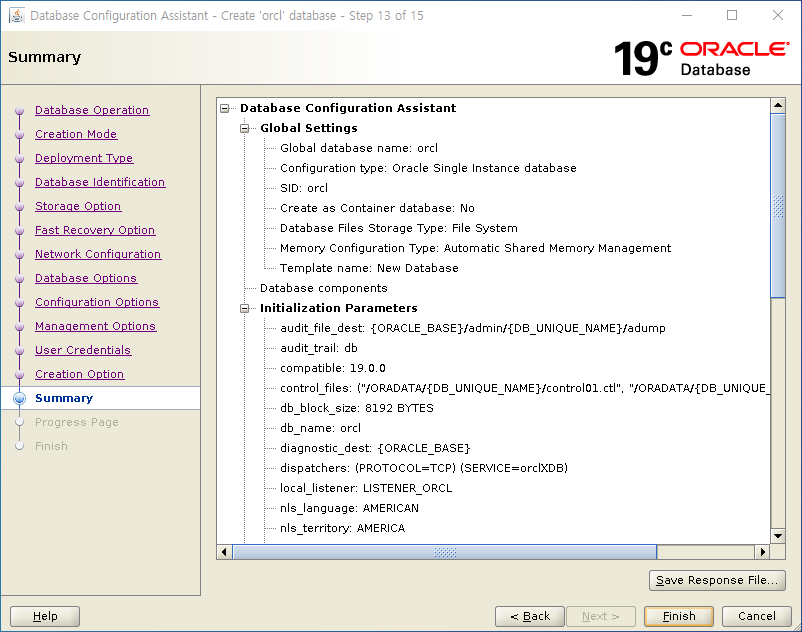The height and width of the screenshot is (632, 802).
Task: Select the 'Configuration type: Oracle Single Instance database' row
Action: click(x=428, y=168)
